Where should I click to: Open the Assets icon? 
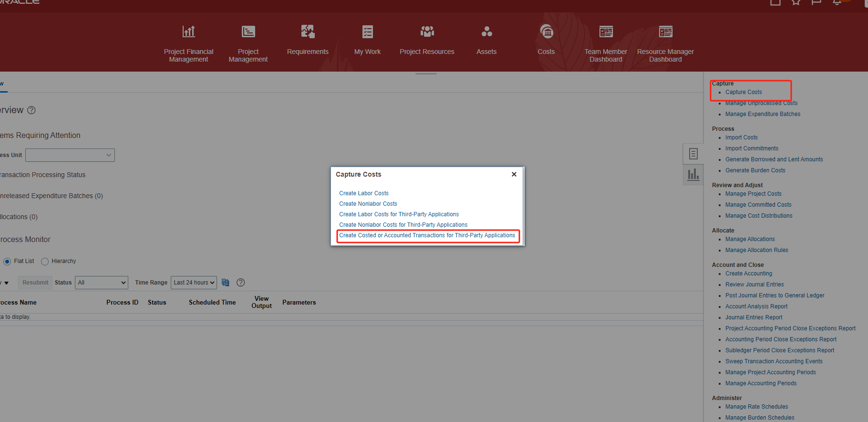[x=486, y=32]
